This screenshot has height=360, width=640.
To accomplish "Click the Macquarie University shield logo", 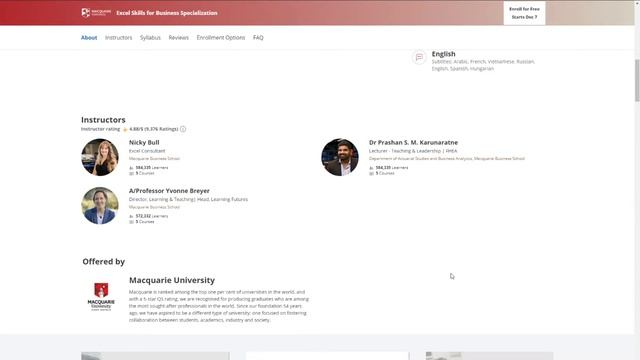I will [x=101, y=296].
